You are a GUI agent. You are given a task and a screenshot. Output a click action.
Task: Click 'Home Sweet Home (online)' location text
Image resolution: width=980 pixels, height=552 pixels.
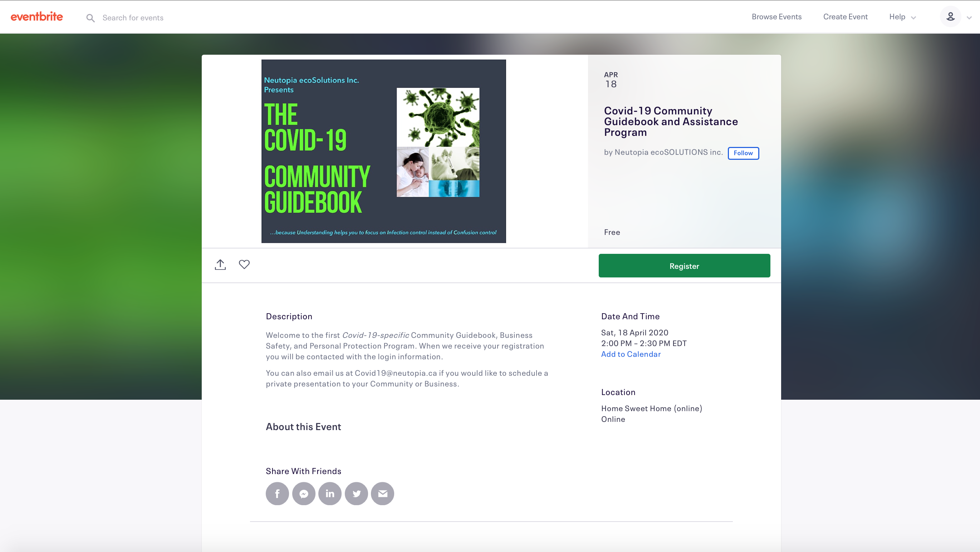[651, 408]
